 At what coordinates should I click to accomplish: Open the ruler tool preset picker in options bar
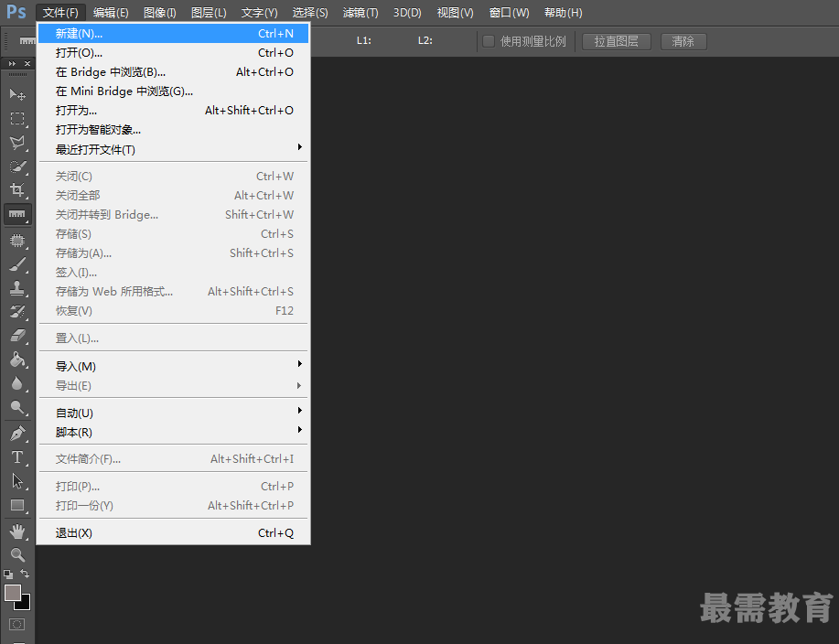pos(27,41)
